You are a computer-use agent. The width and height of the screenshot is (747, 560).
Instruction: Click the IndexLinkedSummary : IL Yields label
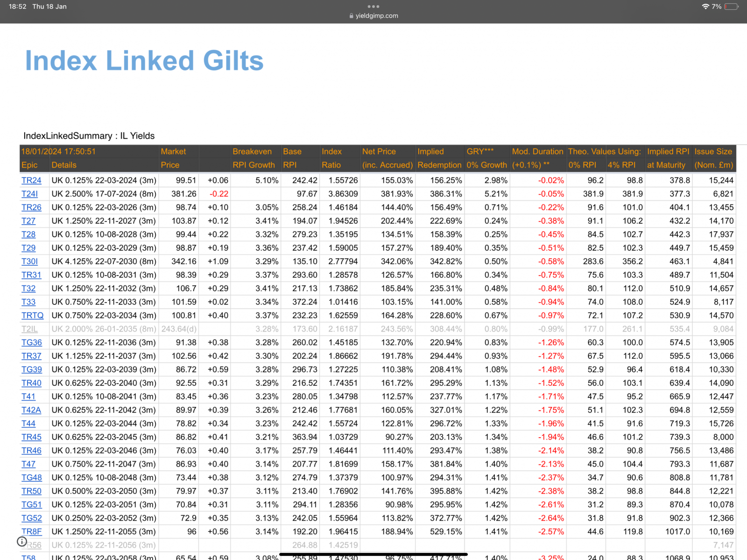click(x=89, y=136)
